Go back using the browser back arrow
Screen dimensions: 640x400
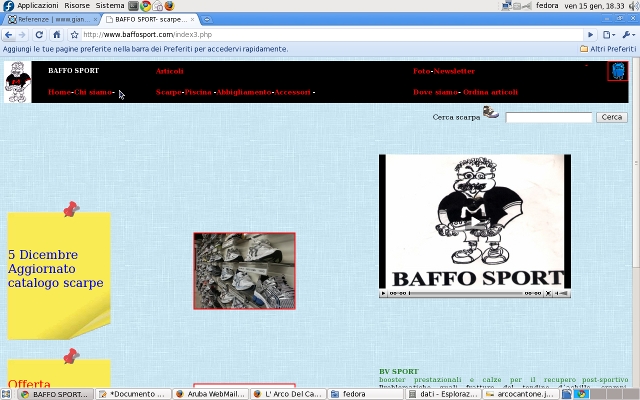(8, 35)
